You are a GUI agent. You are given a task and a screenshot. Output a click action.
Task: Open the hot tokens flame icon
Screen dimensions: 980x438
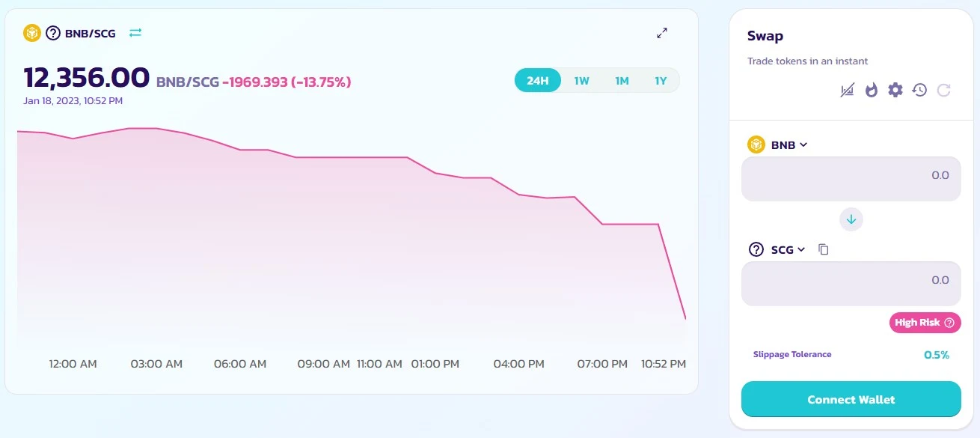pos(871,90)
